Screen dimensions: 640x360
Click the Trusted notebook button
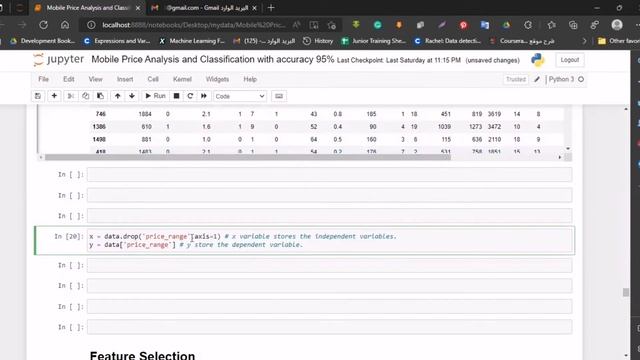point(516,79)
